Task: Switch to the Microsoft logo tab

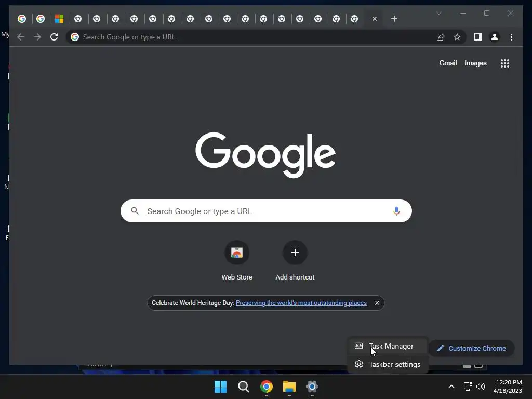Action: point(59,19)
